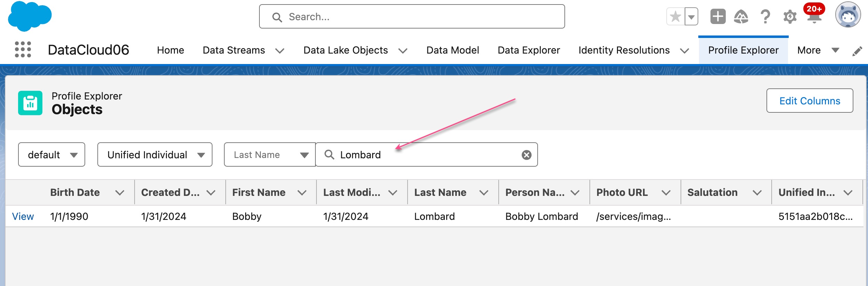Viewport: 868px width, 286px height.
Task: Open the Trailhead guidance icon
Action: (741, 16)
